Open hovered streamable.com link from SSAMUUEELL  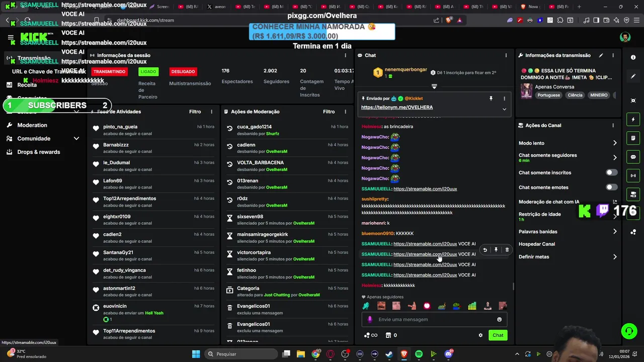(425, 254)
